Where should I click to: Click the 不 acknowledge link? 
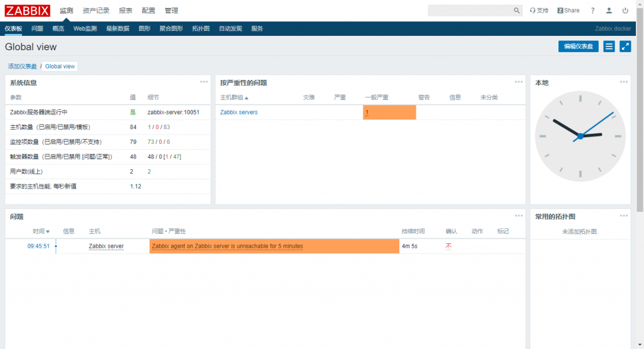[x=448, y=246]
